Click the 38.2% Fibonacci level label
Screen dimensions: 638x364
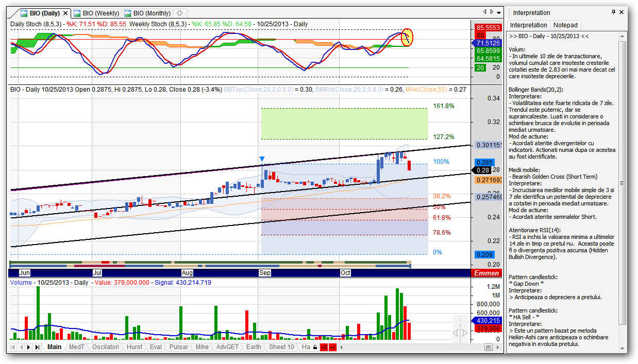(442, 196)
